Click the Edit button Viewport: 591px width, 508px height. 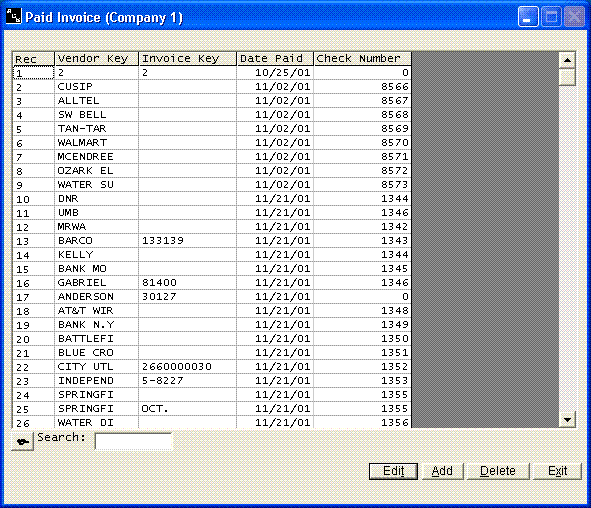(393, 471)
